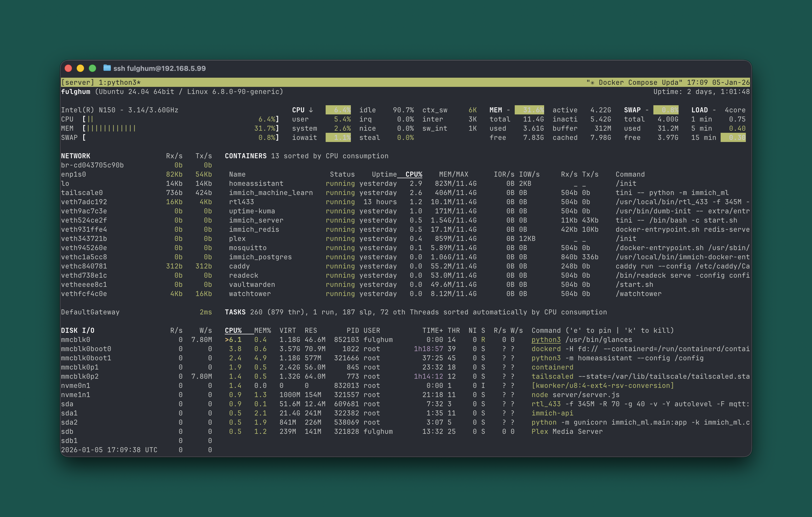Click the highlighted 6.4% CPU gauge value
This screenshot has height=517, width=812.
(x=338, y=109)
